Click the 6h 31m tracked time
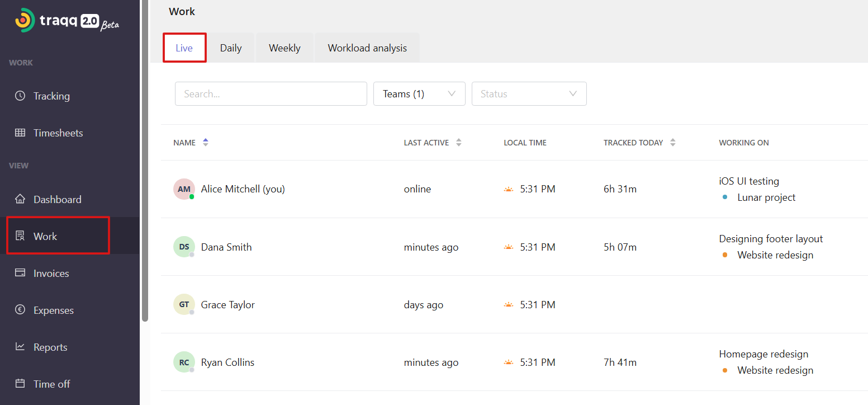This screenshot has height=405, width=868. (620, 189)
